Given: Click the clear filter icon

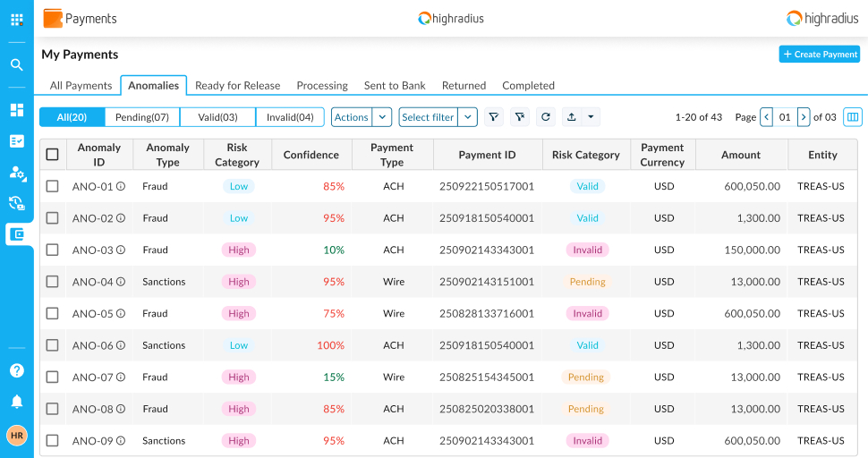Looking at the screenshot, I should coord(519,117).
